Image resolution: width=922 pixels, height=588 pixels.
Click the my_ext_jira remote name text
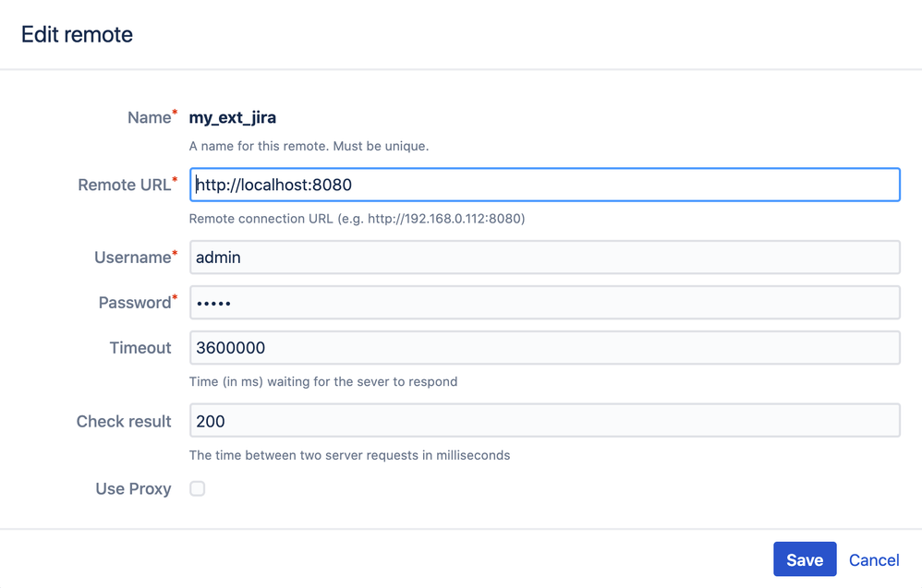click(x=233, y=117)
